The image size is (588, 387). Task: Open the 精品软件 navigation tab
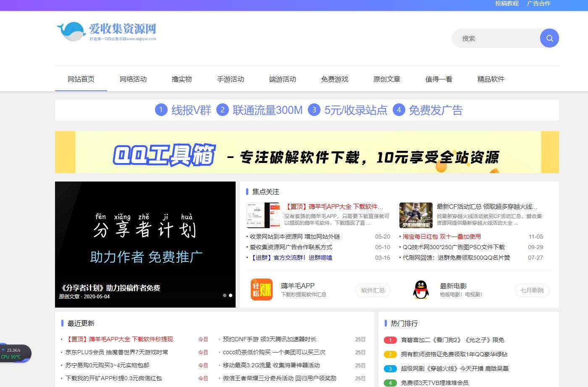click(x=491, y=79)
